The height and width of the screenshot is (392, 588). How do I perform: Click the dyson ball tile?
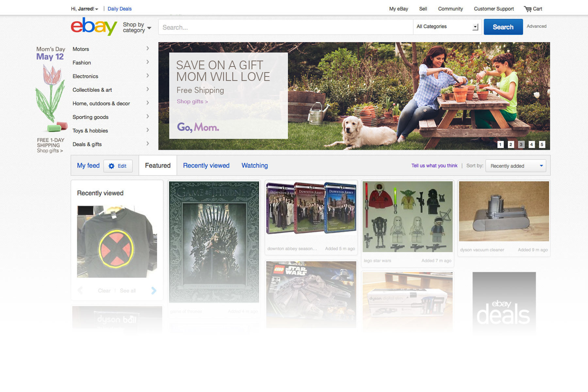point(117,319)
